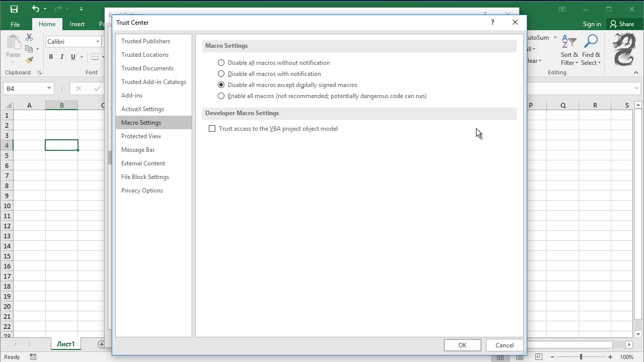
Task: Click the Format Painter brush icon
Action: (29, 60)
